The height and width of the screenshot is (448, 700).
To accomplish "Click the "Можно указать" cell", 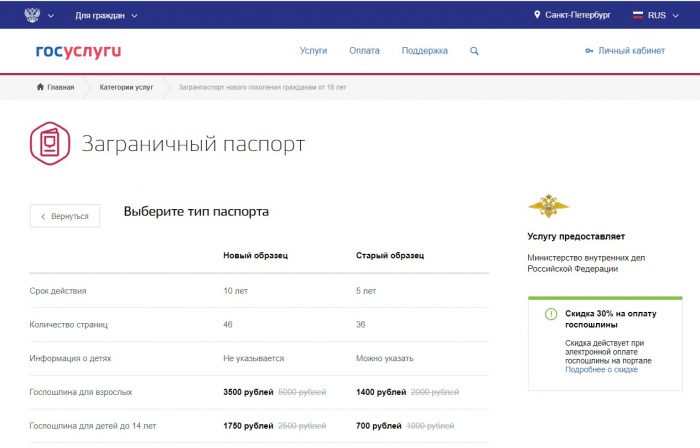I will click(384, 358).
